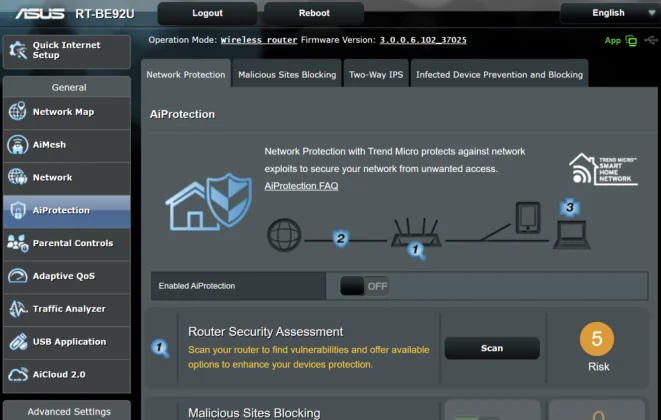Click the number 1 magnifier beside Router Security Assessment
Image resolution: width=661 pixels, height=420 pixels.
(160, 348)
